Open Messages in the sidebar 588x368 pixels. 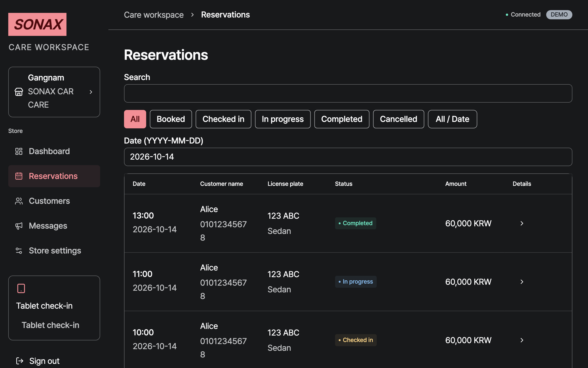coord(54,226)
